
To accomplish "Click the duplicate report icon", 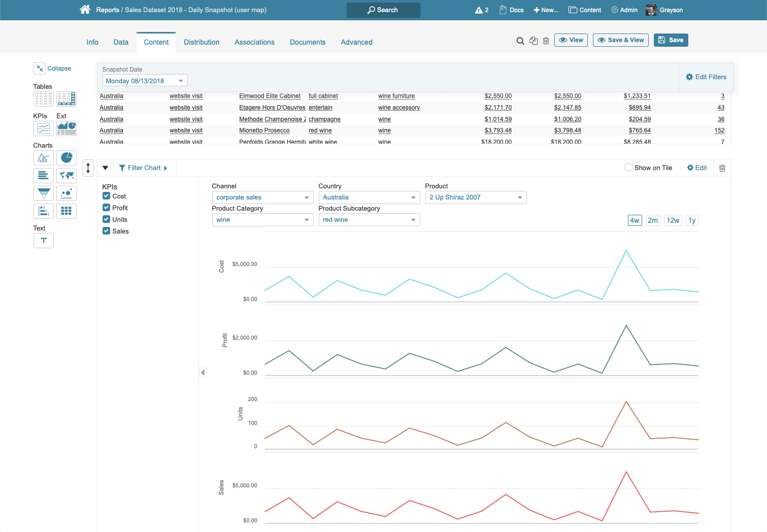I will (x=533, y=41).
